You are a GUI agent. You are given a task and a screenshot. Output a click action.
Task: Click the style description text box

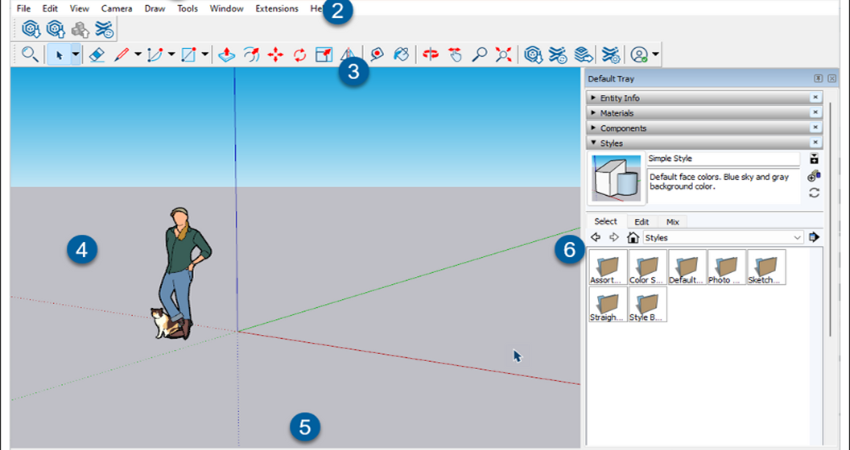(723, 186)
